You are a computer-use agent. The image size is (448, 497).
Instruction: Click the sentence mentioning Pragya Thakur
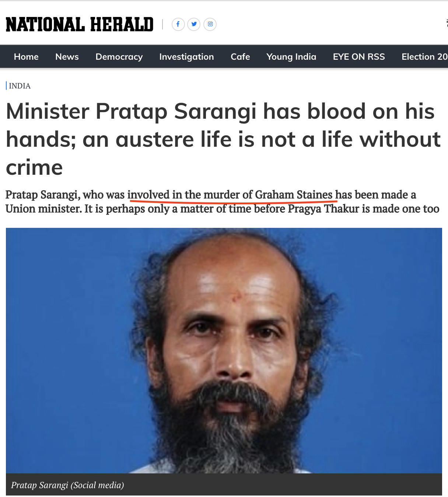262,209
